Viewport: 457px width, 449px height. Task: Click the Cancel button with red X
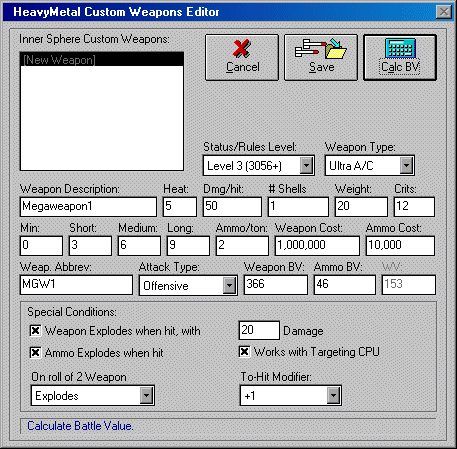[242, 57]
